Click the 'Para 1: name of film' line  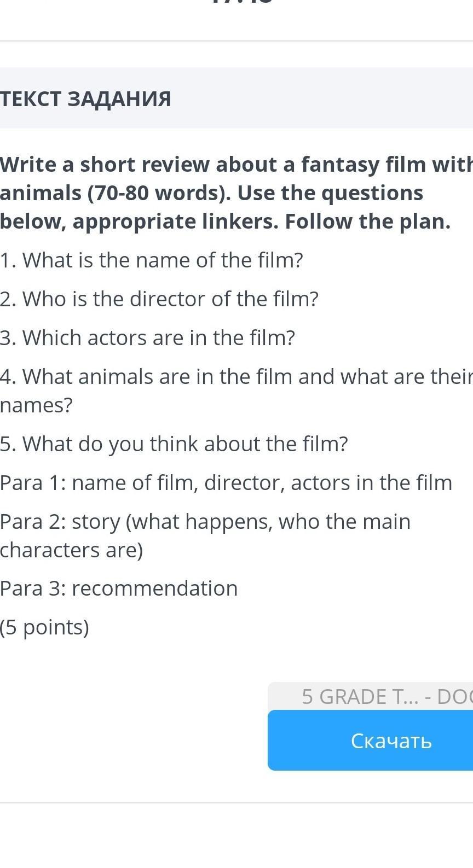[226, 483]
